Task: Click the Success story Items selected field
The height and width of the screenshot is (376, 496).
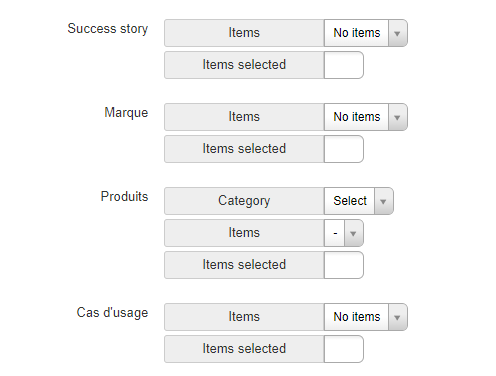Action: click(x=344, y=65)
